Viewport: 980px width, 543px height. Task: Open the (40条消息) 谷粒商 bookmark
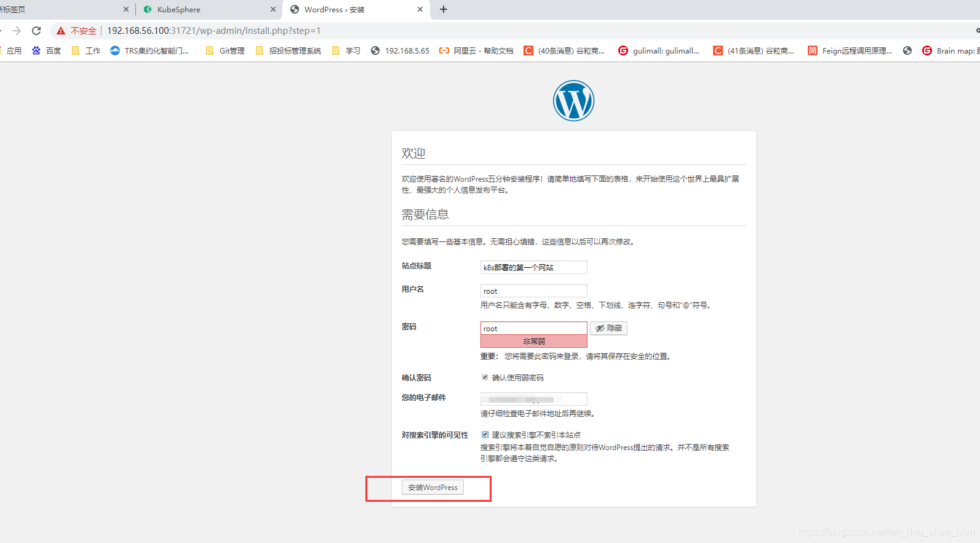(564, 50)
